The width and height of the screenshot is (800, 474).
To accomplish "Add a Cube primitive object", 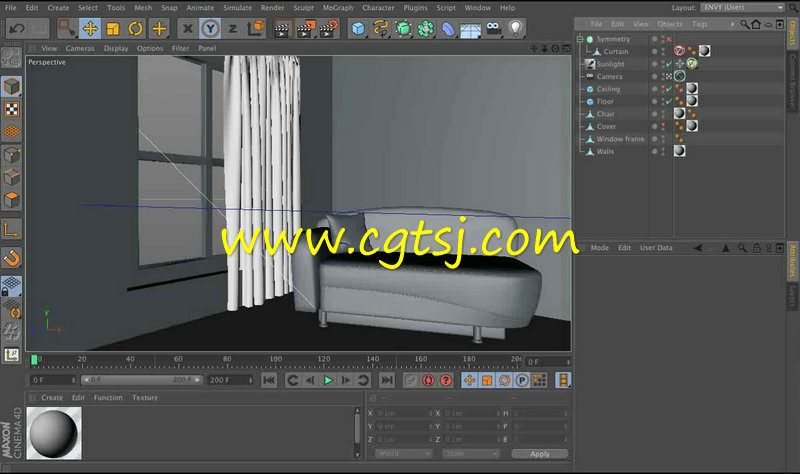I will point(358,29).
